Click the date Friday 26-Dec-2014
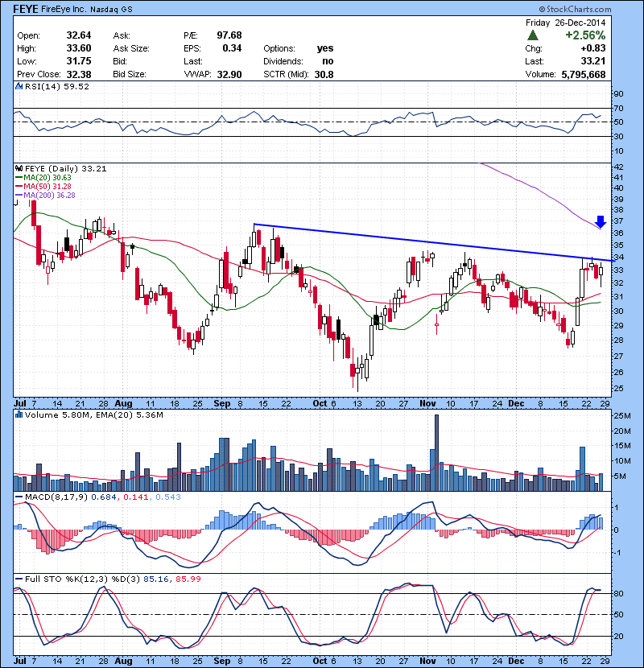The image size is (644, 668). [x=565, y=23]
